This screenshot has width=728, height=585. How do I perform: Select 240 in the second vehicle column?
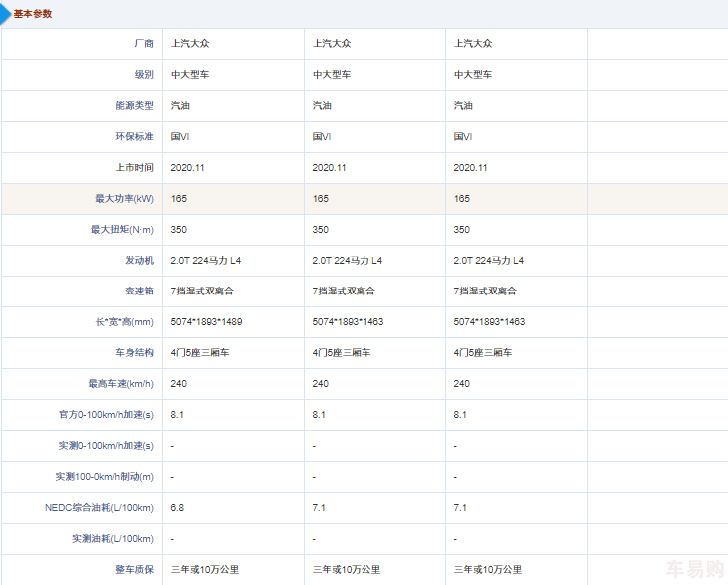(x=321, y=384)
